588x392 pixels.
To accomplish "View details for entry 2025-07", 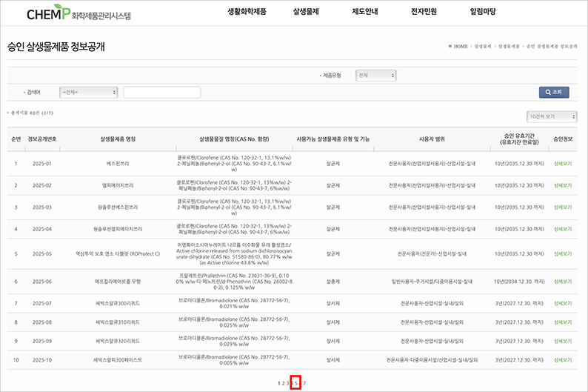I will [563, 303].
